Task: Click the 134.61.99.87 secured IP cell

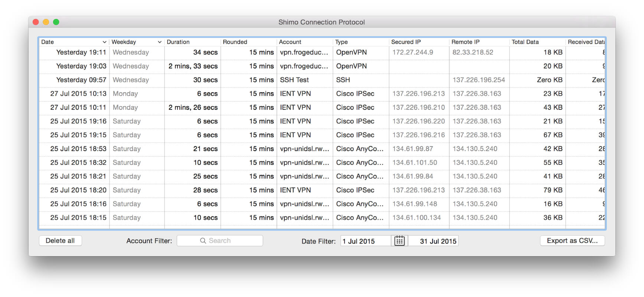Action: 413,148
